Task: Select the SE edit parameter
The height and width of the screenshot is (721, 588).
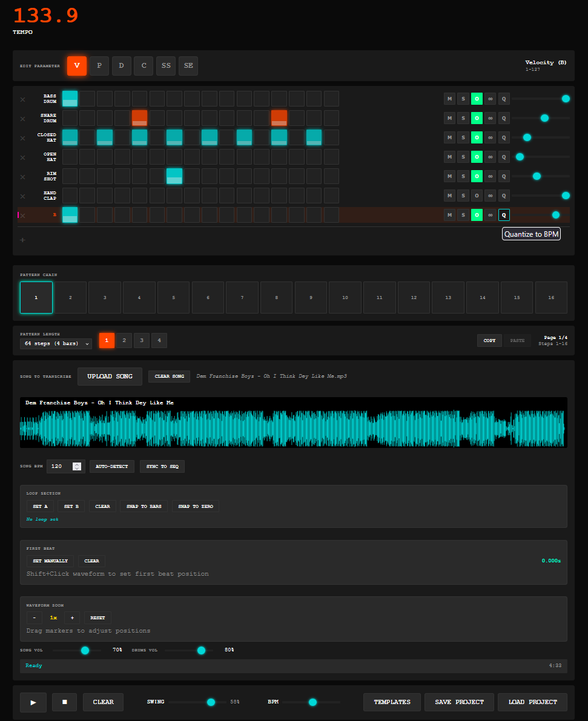Action: click(189, 66)
